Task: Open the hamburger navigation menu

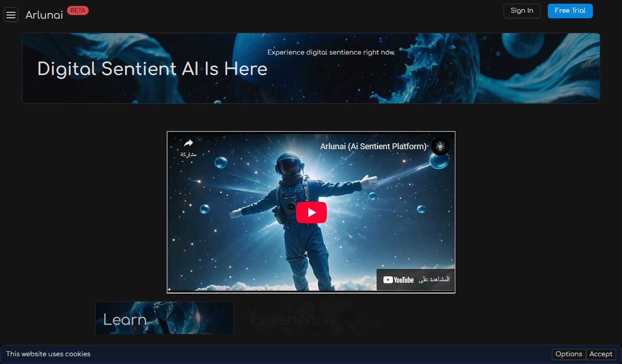Action: coord(11,15)
